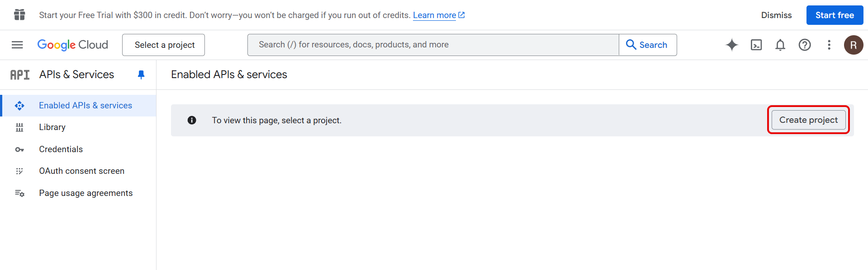Screen dimensions: 868x270
Task: Open the more options vertical dots
Action: [829, 45]
